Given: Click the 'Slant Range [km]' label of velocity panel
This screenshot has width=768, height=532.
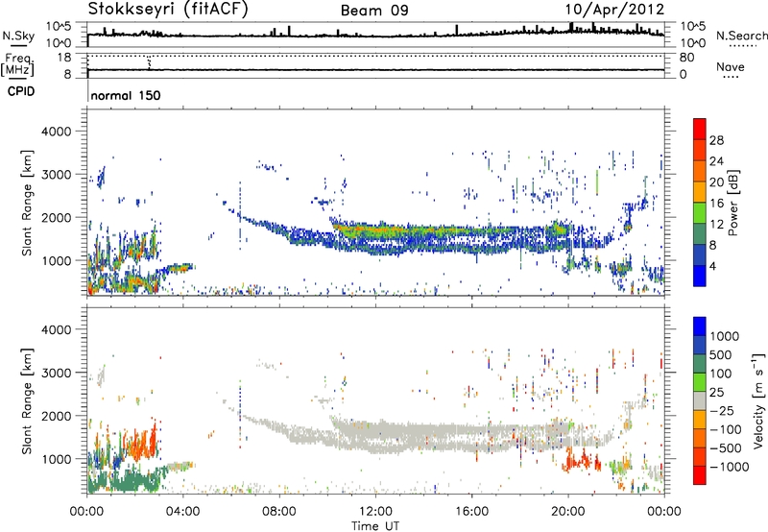Looking at the screenshot, I should [x=27, y=400].
